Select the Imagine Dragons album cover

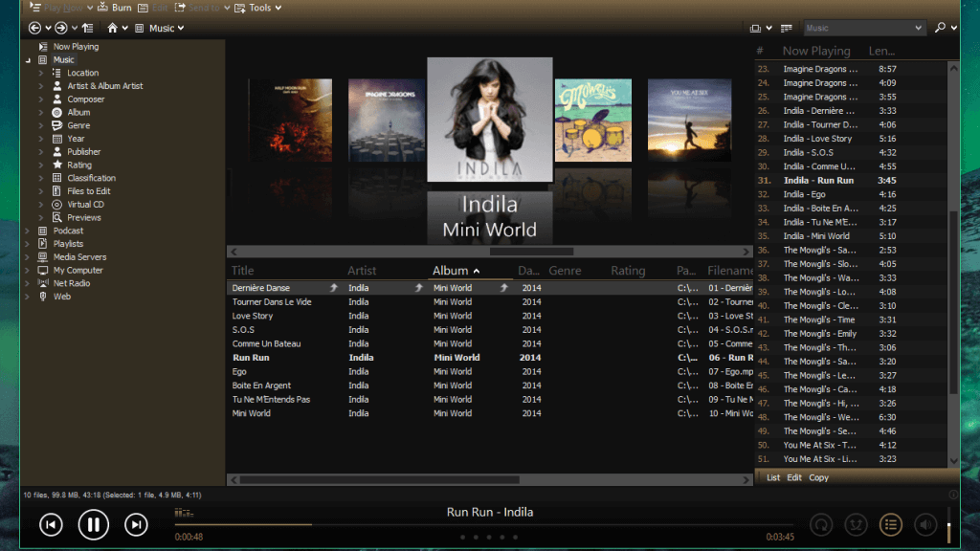[387, 120]
